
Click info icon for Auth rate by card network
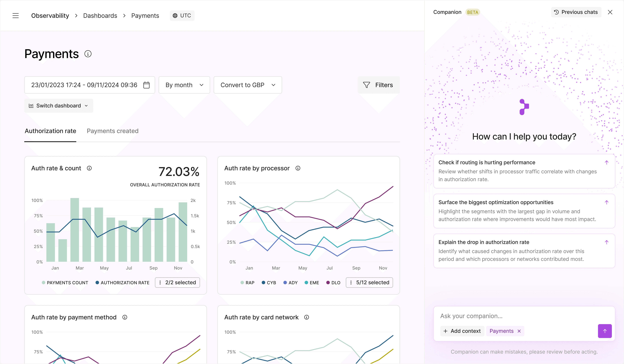pos(307,317)
